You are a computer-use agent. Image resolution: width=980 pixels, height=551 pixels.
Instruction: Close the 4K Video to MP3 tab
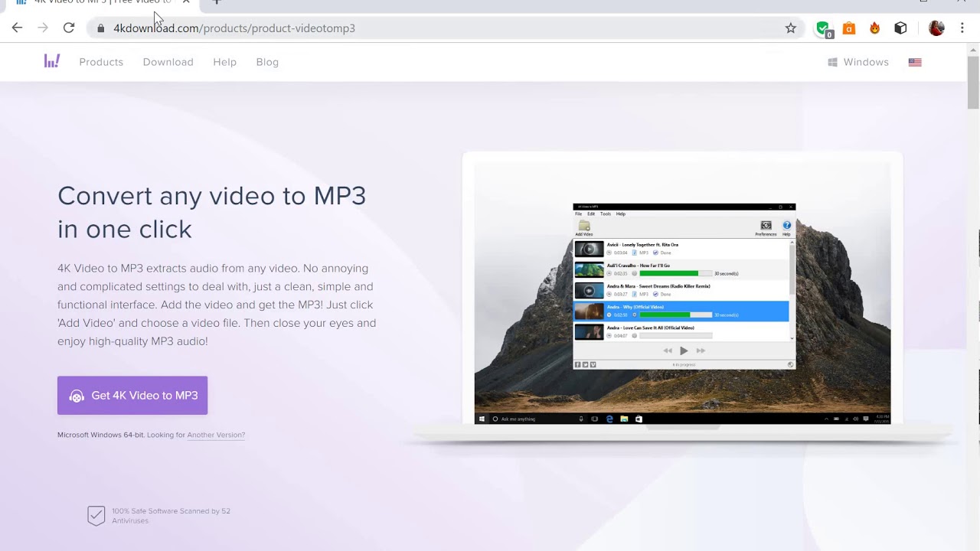(186, 2)
